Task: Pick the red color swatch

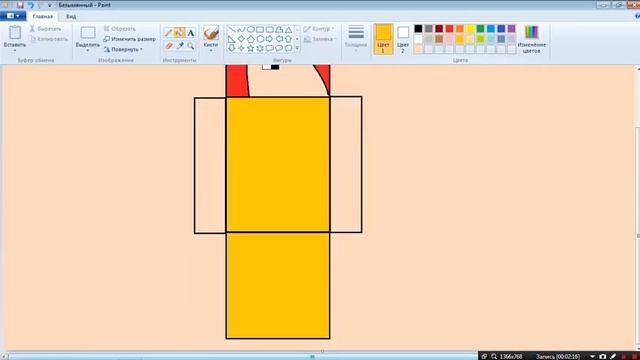Action: coord(449,29)
